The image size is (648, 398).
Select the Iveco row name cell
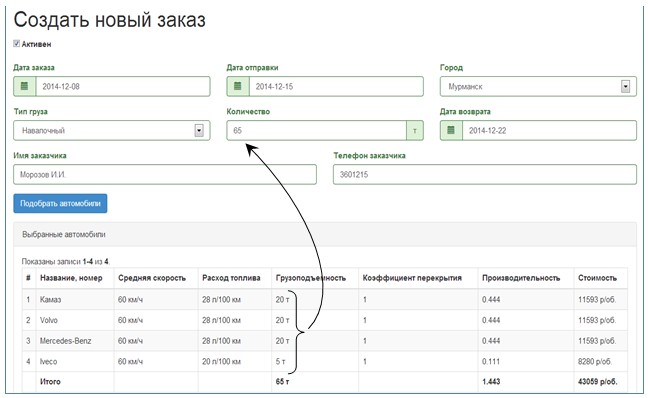[x=75, y=361]
